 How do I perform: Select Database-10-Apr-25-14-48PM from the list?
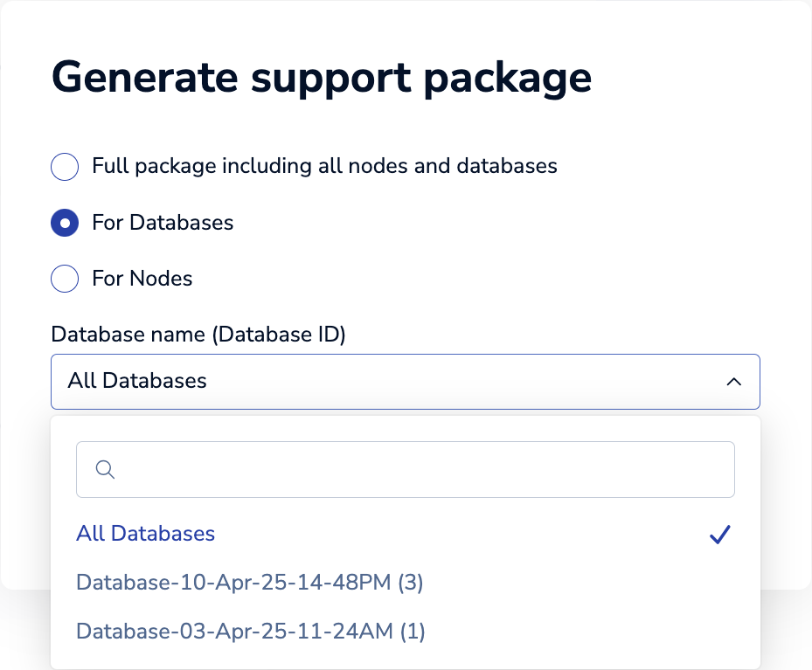click(x=250, y=582)
